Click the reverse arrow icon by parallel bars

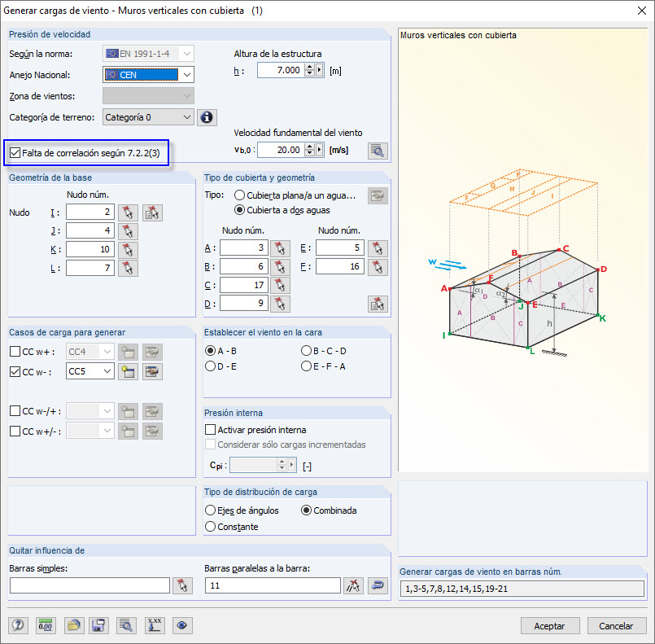click(378, 585)
